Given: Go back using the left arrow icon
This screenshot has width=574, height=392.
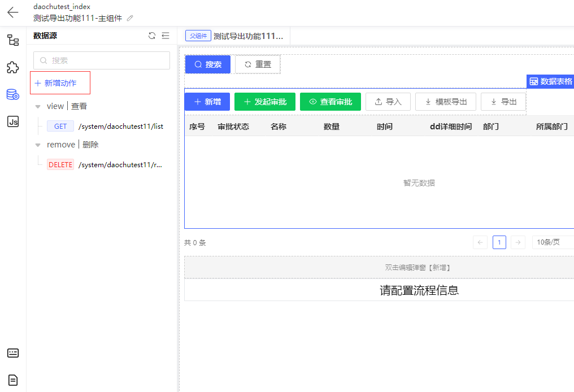Looking at the screenshot, I should (x=13, y=12).
